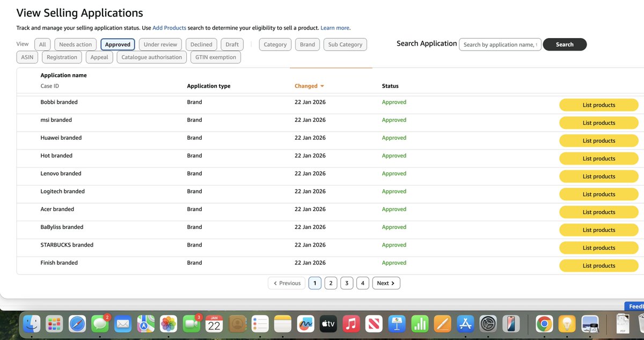Filter by Brand type
Image resolution: width=644 pixels, height=340 pixels.
[x=308, y=45]
